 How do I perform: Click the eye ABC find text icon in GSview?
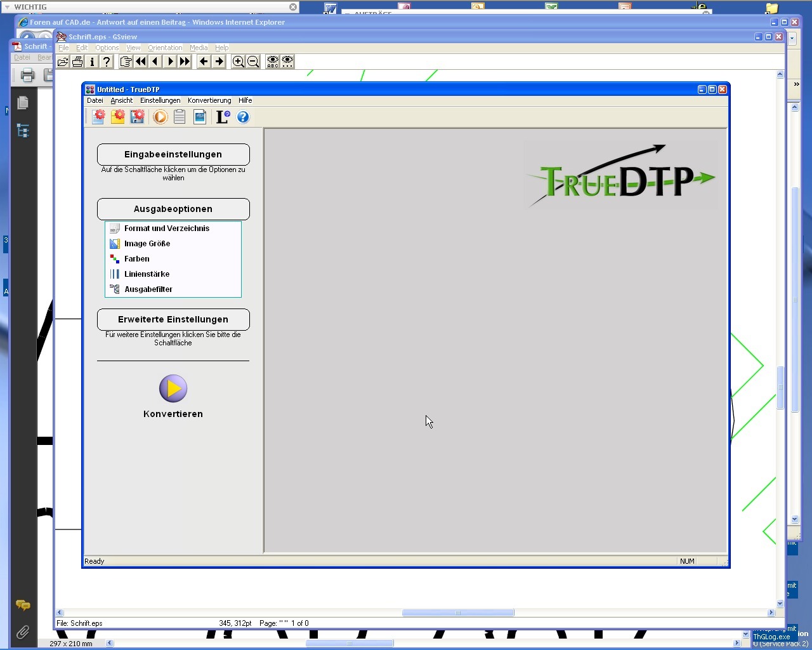(x=272, y=62)
